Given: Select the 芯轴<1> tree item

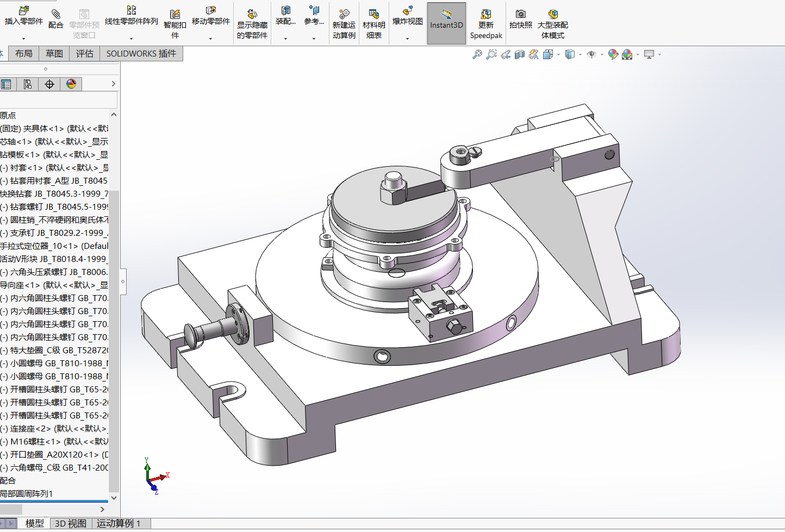Looking at the screenshot, I should [54, 142].
